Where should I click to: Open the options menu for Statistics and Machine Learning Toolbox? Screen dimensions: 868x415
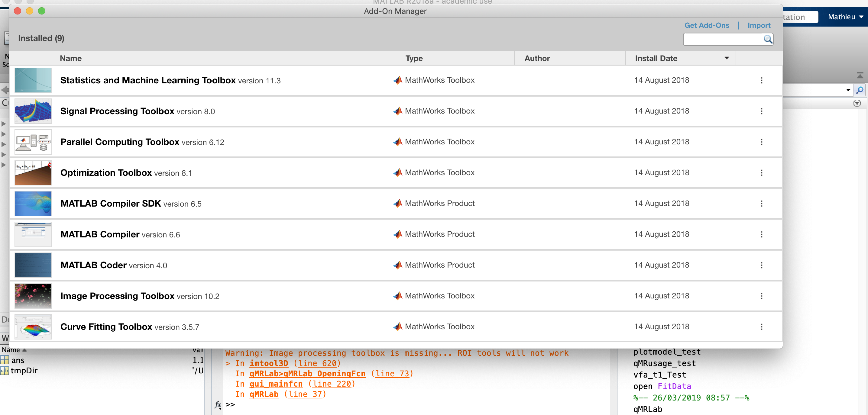coord(761,80)
